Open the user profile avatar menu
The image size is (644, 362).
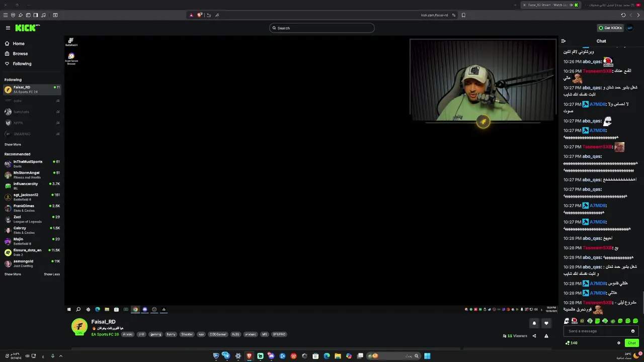(x=630, y=28)
